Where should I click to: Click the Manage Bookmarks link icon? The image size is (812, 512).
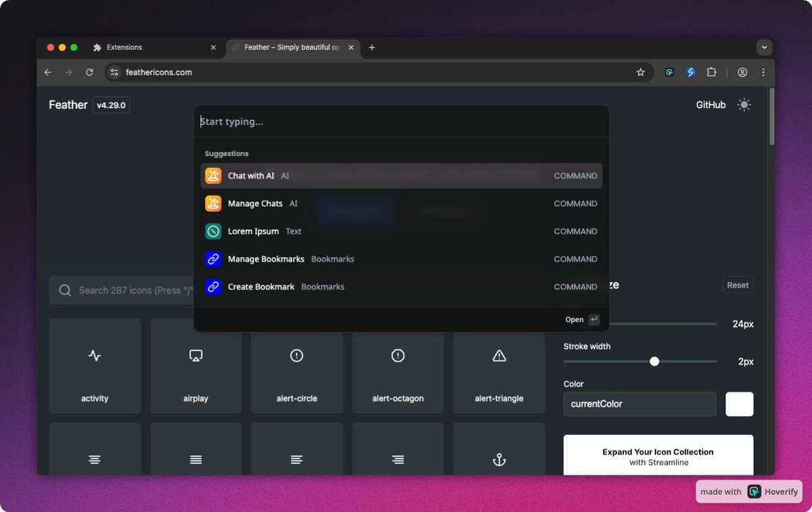(x=213, y=259)
